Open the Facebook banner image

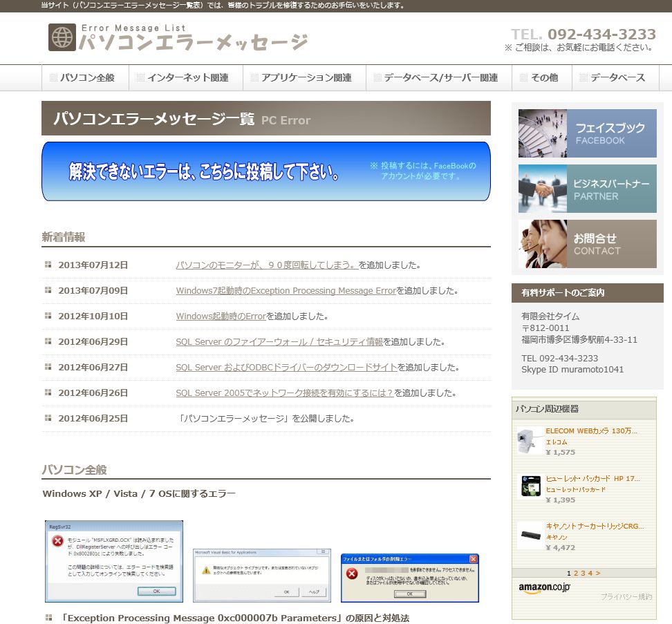[x=587, y=133]
